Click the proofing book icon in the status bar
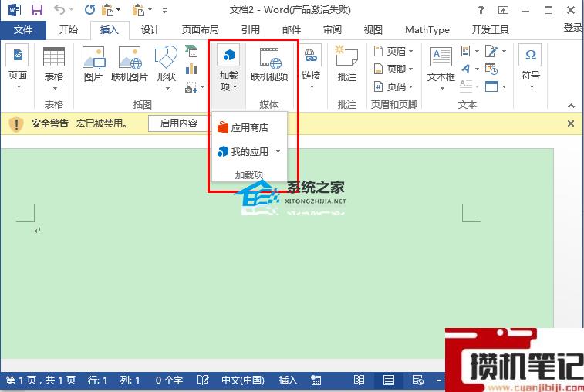Image resolution: width=584 pixels, height=392 pixels. point(203,380)
